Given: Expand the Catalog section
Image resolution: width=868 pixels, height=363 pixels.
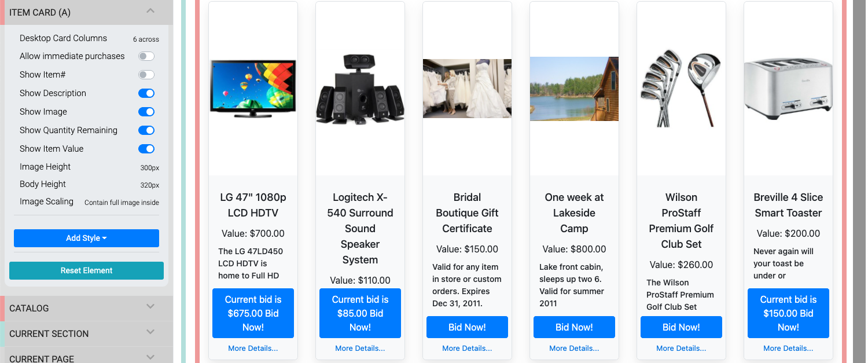Looking at the screenshot, I should coord(150,307).
